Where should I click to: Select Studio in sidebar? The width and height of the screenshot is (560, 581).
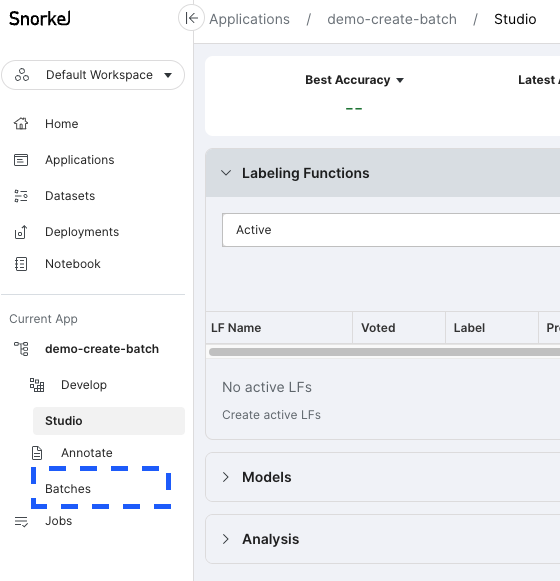point(109,421)
